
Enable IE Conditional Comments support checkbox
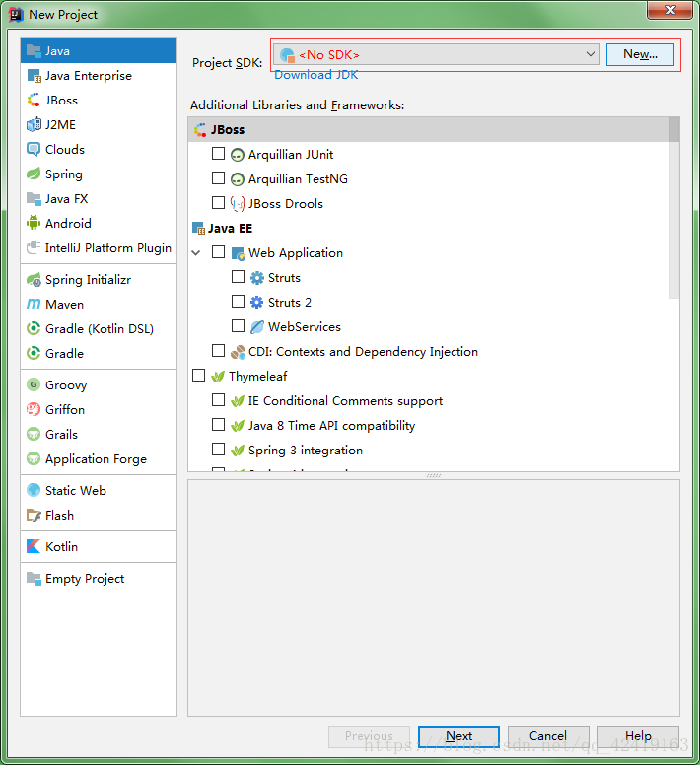point(218,400)
